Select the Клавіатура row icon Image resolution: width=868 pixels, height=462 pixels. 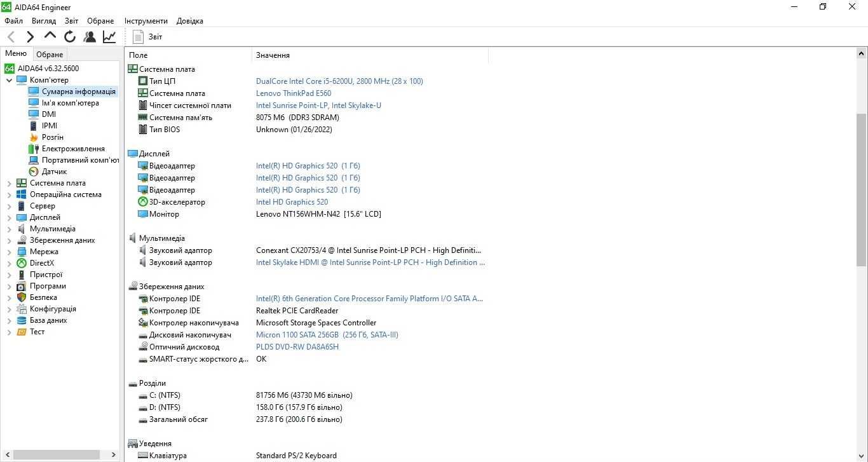pos(143,456)
